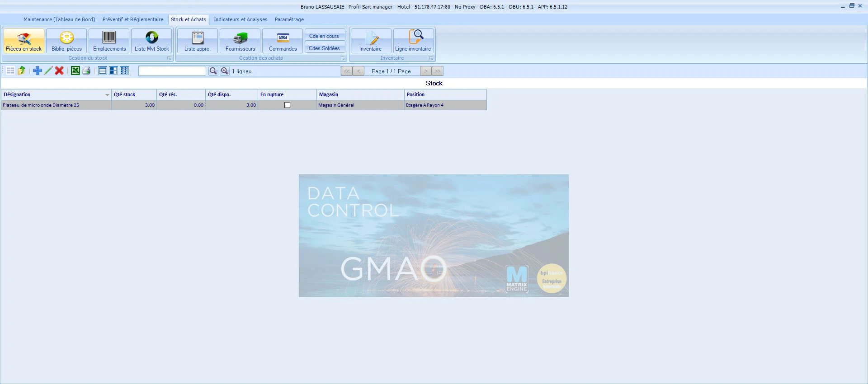Open the Biblio. pièces library
The image size is (868, 384).
pyautogui.click(x=66, y=41)
